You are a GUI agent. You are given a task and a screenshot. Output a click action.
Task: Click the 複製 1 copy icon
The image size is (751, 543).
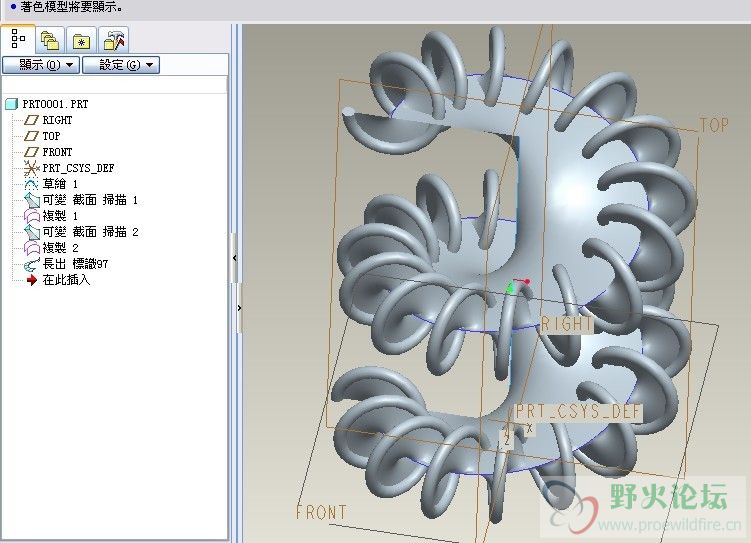pos(32,216)
